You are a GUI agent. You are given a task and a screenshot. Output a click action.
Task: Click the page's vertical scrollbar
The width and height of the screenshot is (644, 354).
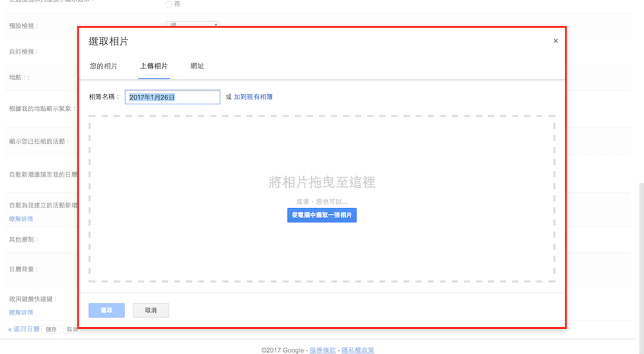tap(639, 258)
